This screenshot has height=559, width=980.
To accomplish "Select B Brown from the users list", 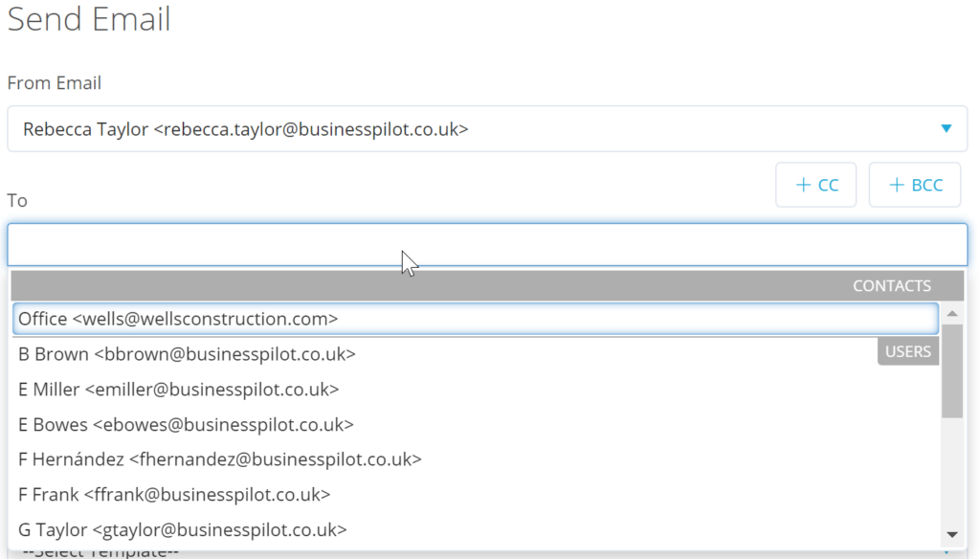I will pyautogui.click(x=187, y=354).
